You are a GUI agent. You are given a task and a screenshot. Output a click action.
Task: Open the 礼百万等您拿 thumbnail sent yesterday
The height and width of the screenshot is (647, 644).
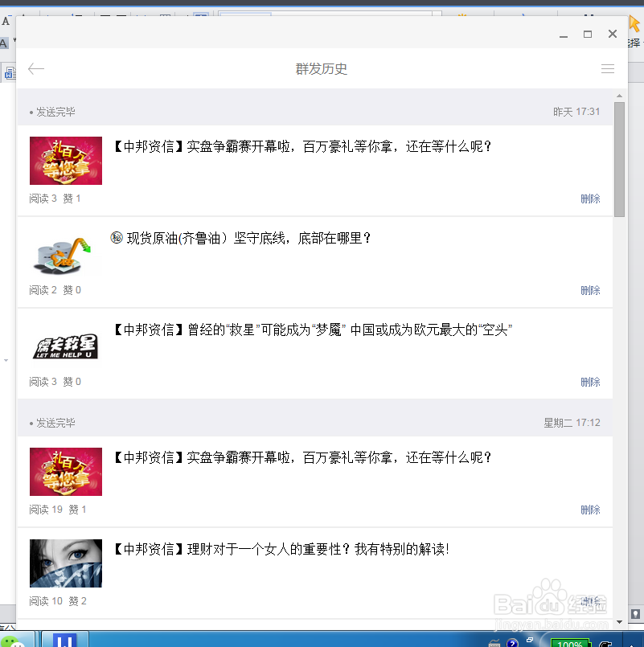click(66, 161)
